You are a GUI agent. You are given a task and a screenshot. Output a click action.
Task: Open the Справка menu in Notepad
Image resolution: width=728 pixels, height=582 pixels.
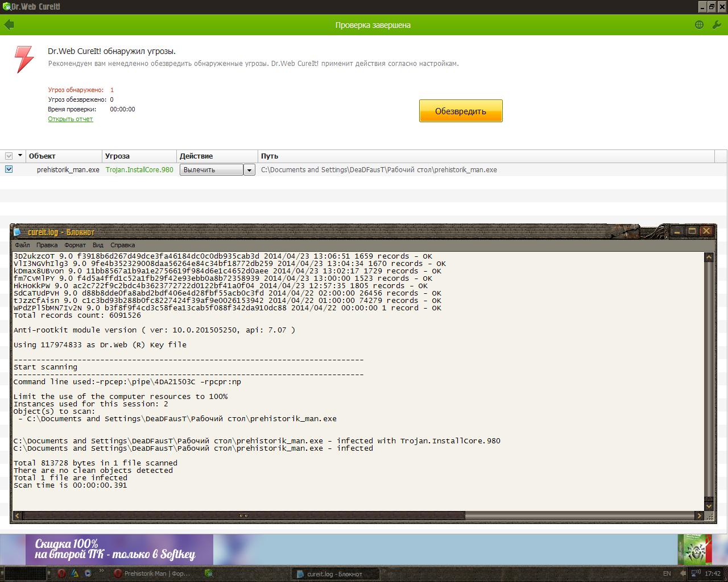[x=123, y=245]
